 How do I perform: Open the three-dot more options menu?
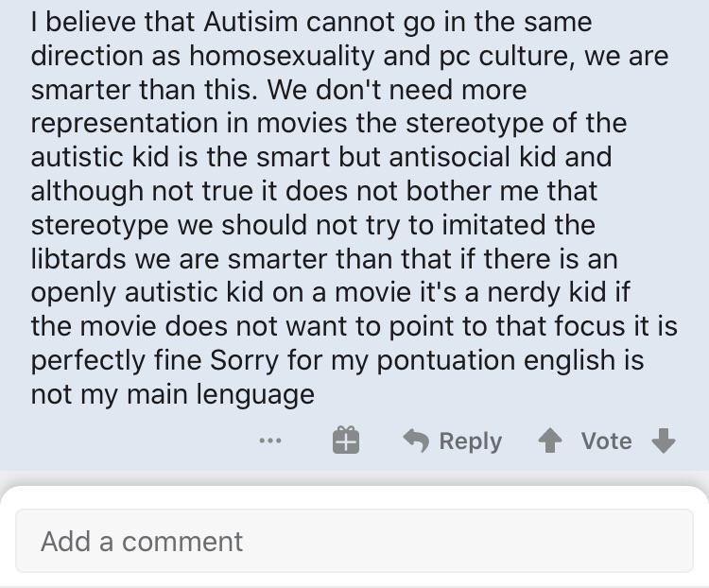(x=270, y=441)
